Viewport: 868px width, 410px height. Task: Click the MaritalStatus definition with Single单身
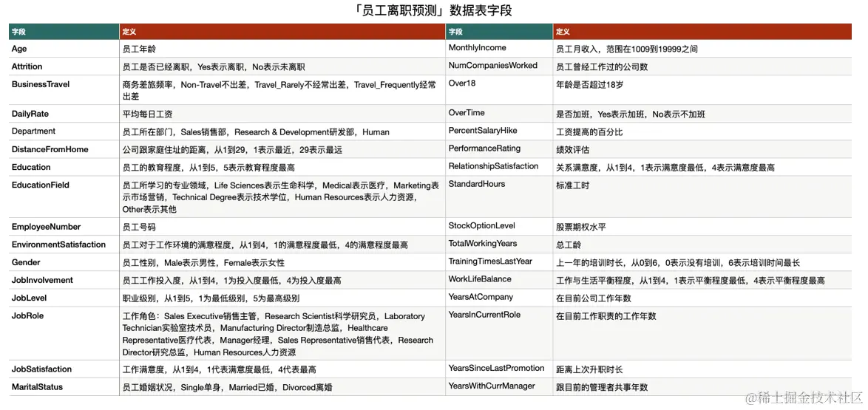(x=227, y=387)
